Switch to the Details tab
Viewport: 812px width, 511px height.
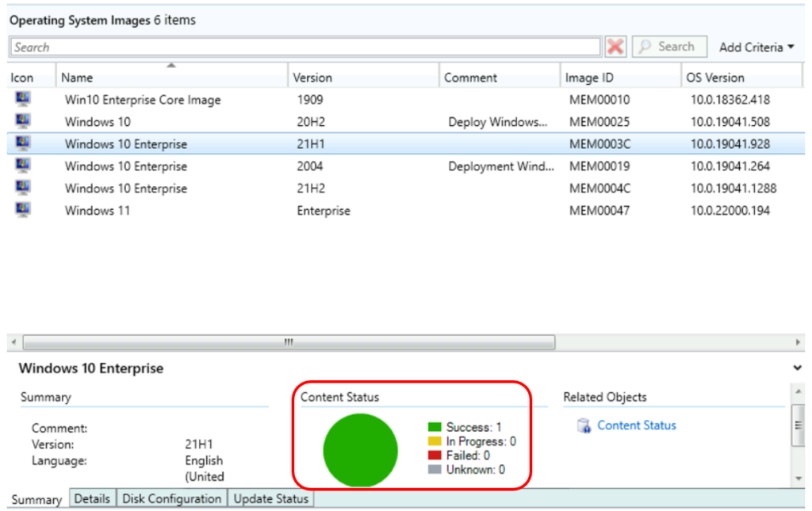point(92,498)
